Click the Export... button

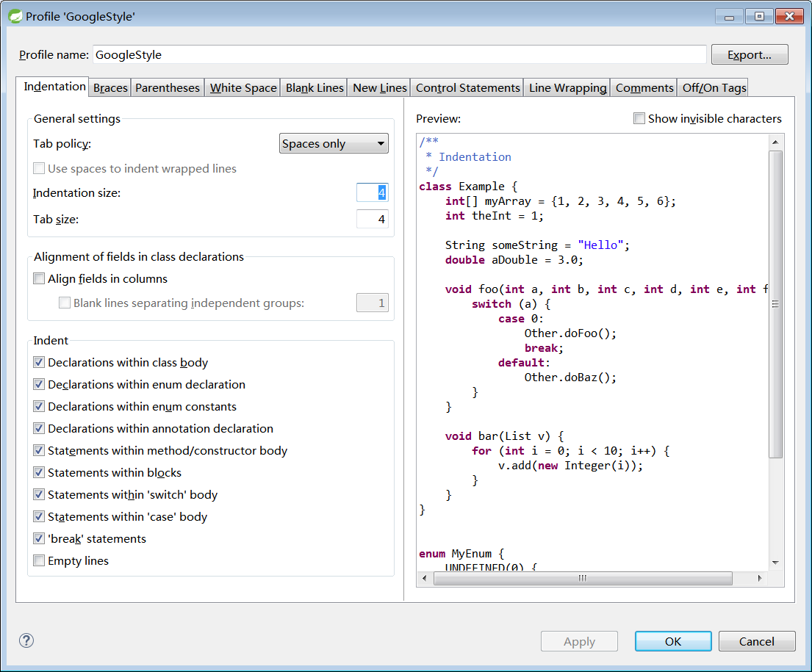click(750, 55)
